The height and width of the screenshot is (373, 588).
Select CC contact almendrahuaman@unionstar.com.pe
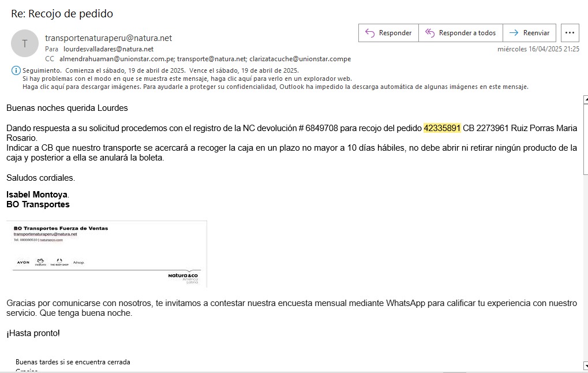click(117, 59)
